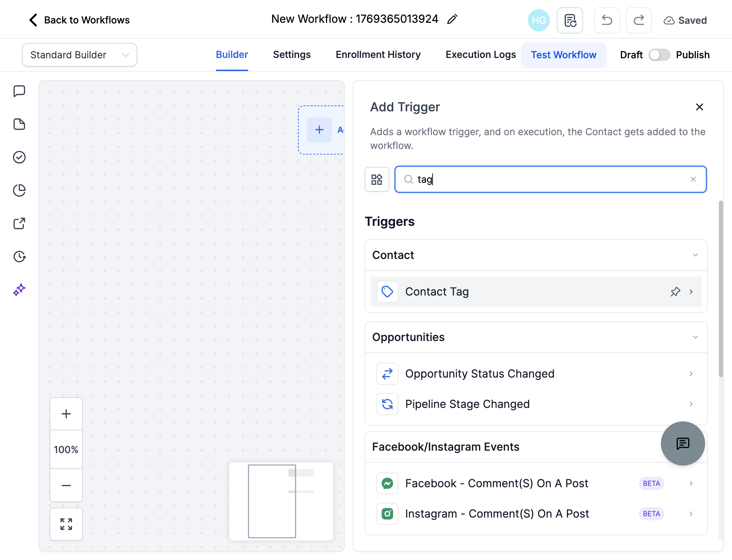The height and width of the screenshot is (560, 732).
Task: Click the external link sidebar icon
Action: pos(19,223)
